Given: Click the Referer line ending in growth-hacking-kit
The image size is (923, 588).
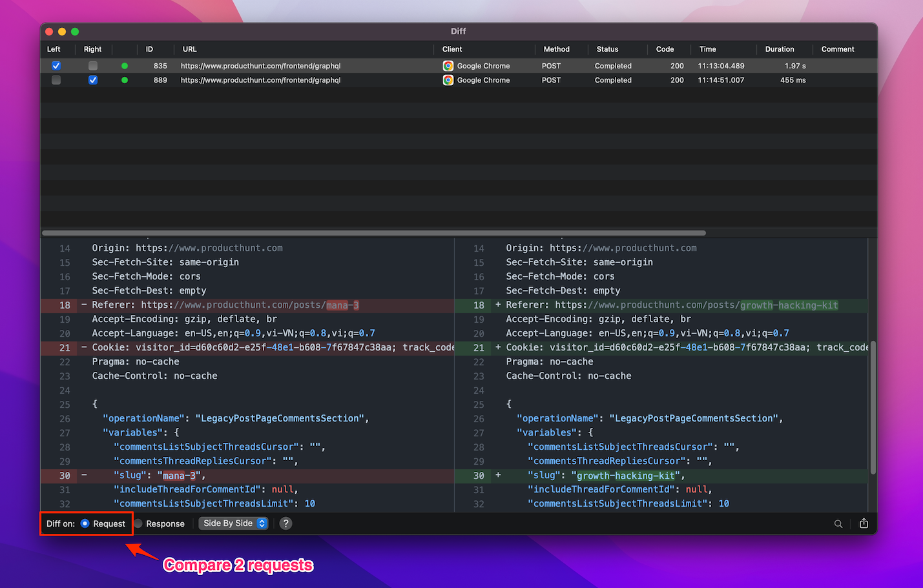Looking at the screenshot, I should [x=662, y=305].
